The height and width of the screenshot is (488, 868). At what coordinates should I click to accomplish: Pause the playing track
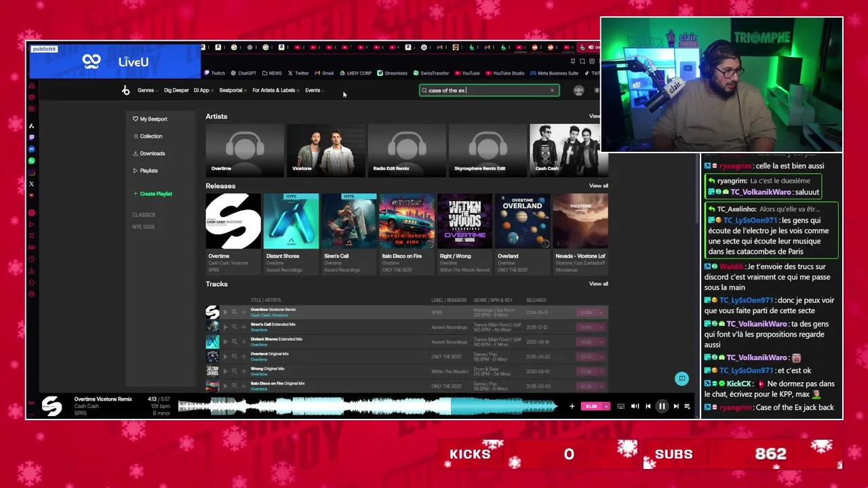pyautogui.click(x=662, y=406)
